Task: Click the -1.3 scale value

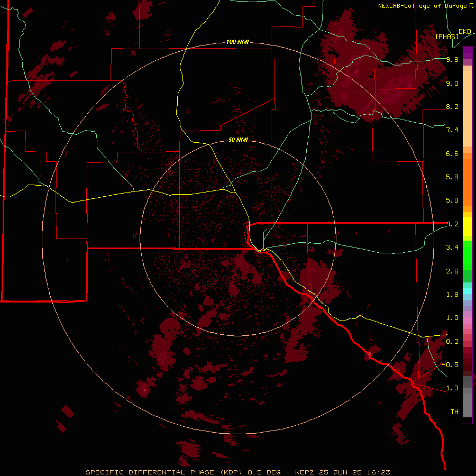Action: coord(450,388)
